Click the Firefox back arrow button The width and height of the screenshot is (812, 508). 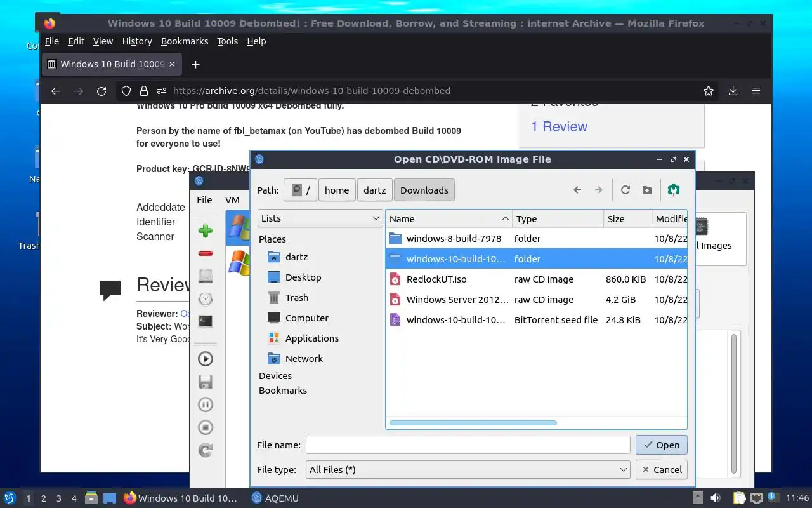pyautogui.click(x=56, y=91)
